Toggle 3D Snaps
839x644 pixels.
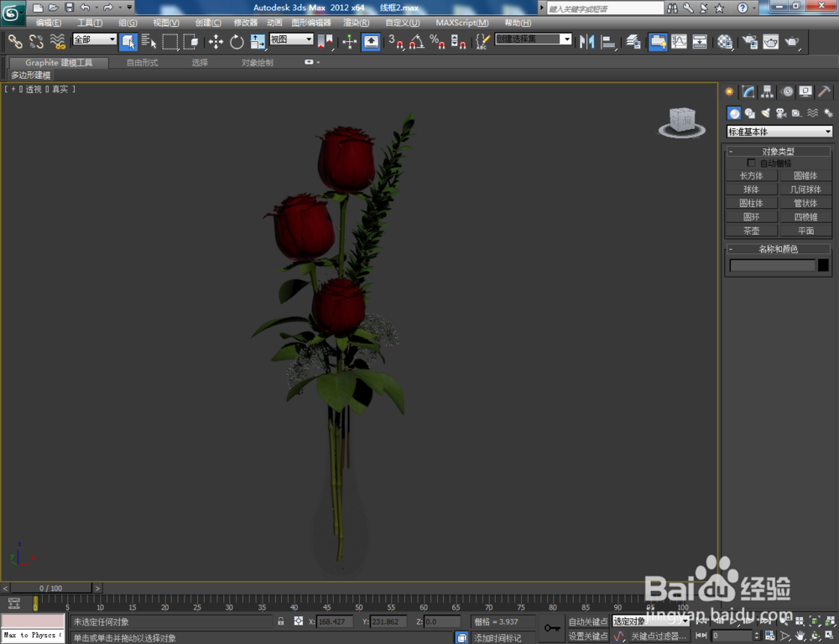pos(396,41)
